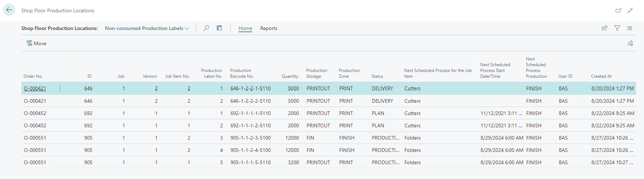This screenshot has width=644, height=179.
Task: Click Created At 8/27/2024 10:27 cell
Action: 612,162
